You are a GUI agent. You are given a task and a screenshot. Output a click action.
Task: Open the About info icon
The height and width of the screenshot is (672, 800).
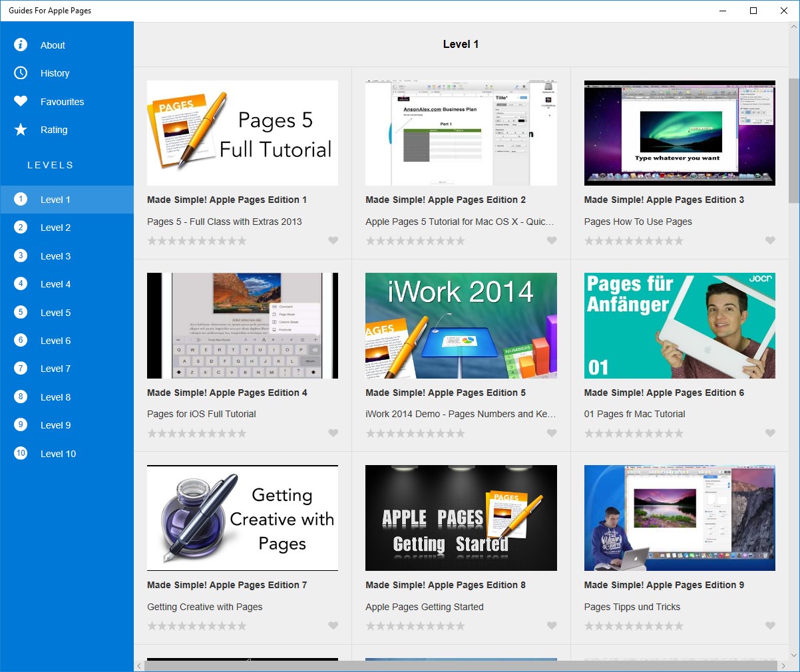pos(21,45)
